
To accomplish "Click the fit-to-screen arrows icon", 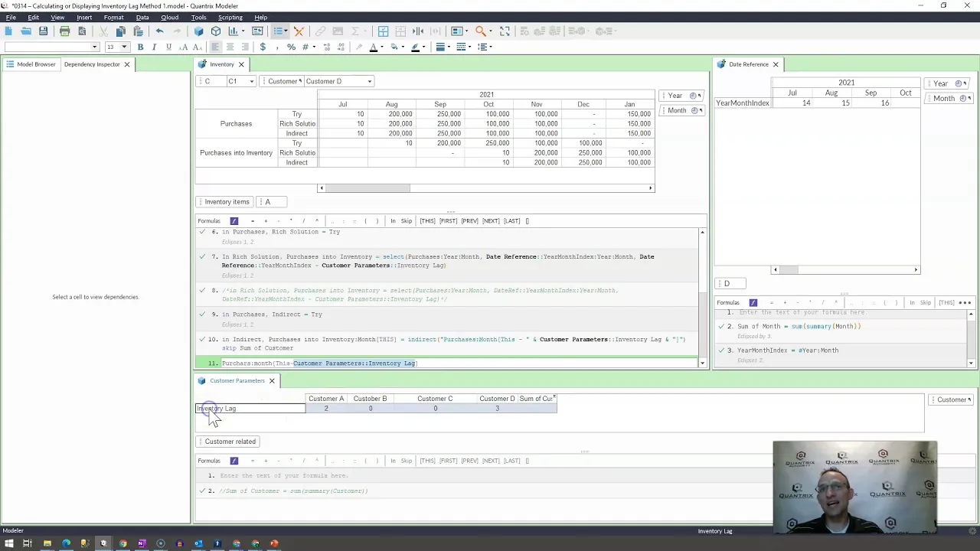I will point(505,31).
